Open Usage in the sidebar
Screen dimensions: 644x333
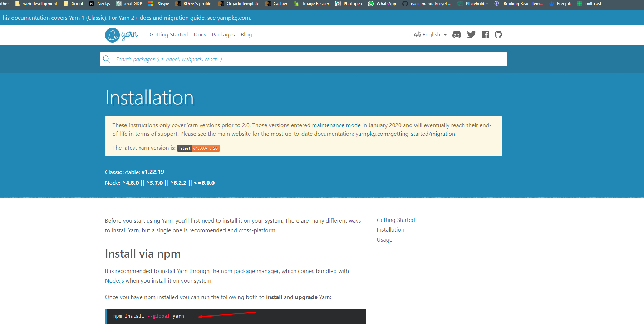pyautogui.click(x=384, y=239)
